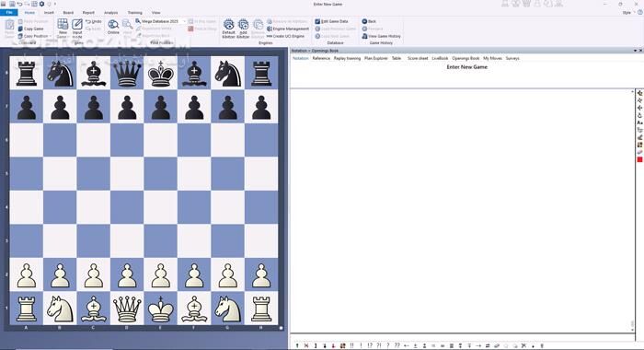The image size is (644, 350).
Task: Click the quick-access undo arrow in title bar
Action: coord(19,4)
